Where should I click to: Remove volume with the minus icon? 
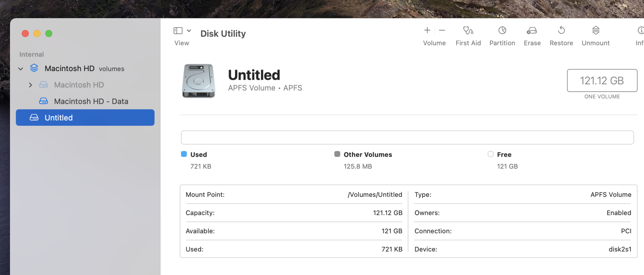pyautogui.click(x=442, y=31)
